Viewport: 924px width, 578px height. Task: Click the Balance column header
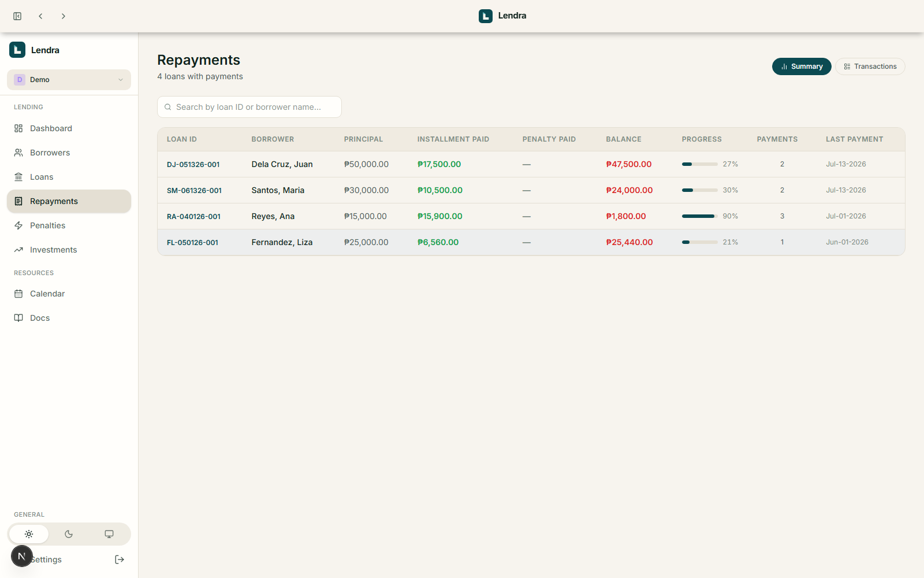[624, 139]
